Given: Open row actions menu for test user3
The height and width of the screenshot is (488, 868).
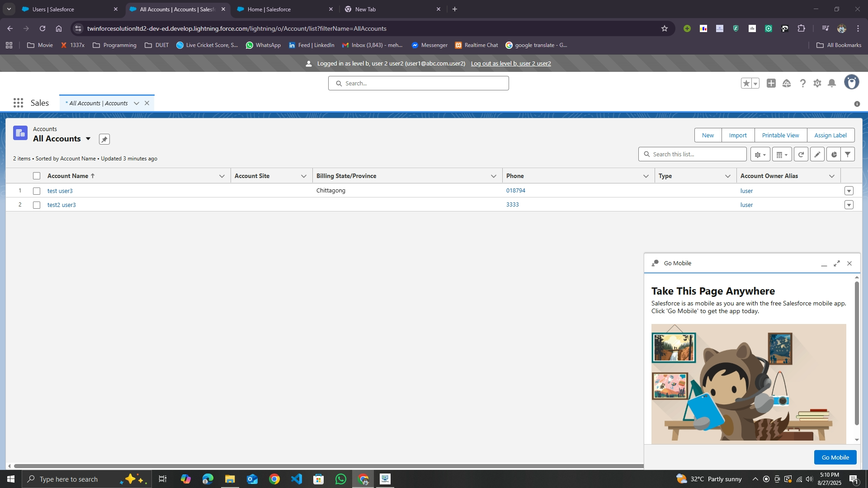Looking at the screenshot, I should 849,191.
